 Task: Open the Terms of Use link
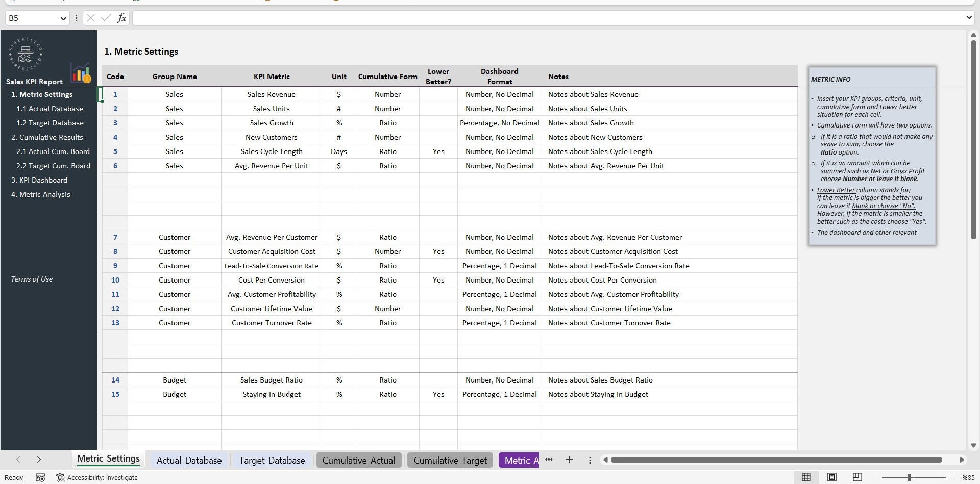32,279
